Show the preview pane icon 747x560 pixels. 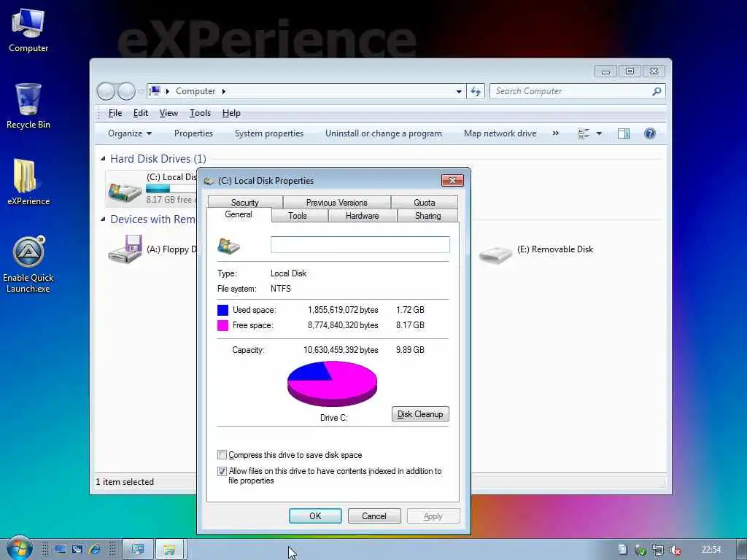(x=623, y=133)
